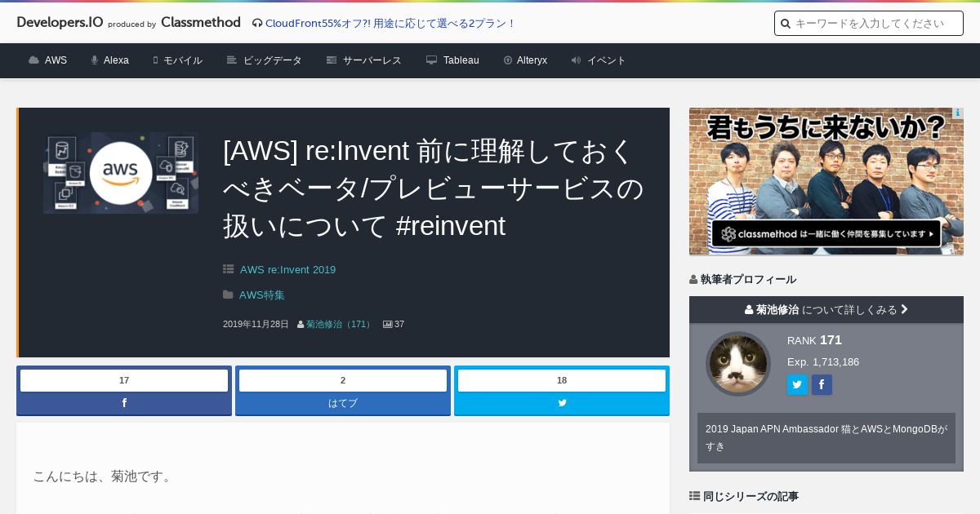Open author link 菊池修治（171）
The image size is (980, 514).
tap(341, 324)
